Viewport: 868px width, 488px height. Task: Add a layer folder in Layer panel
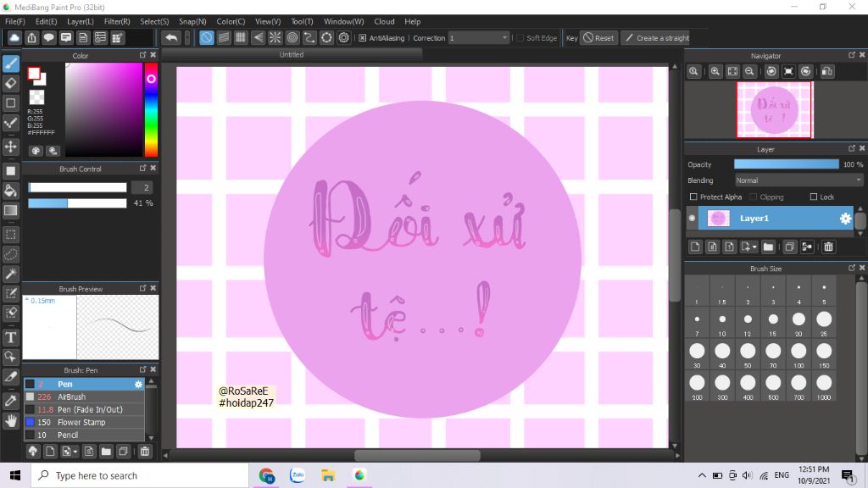768,247
